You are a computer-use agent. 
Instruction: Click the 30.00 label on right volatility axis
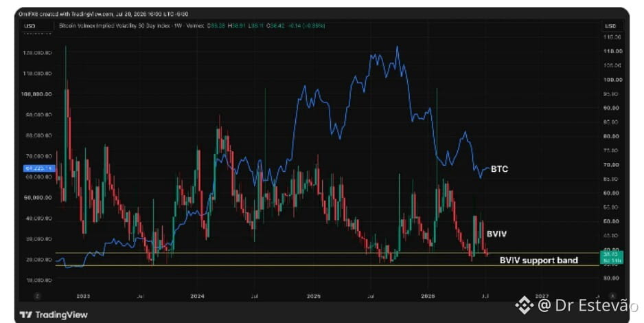pos(613,278)
